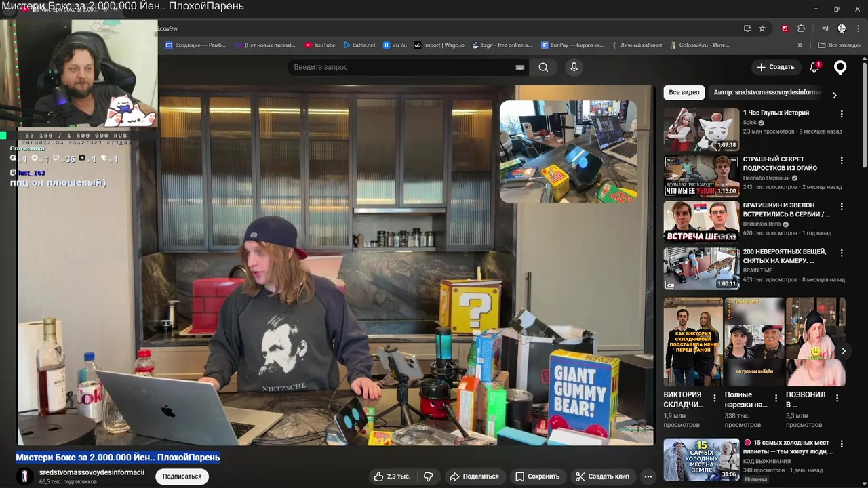Open options for '200 НЕВЕРОЯТНЫХ ВЕЩЕЙ' video
Screen dimensions: 868x488
point(842,253)
